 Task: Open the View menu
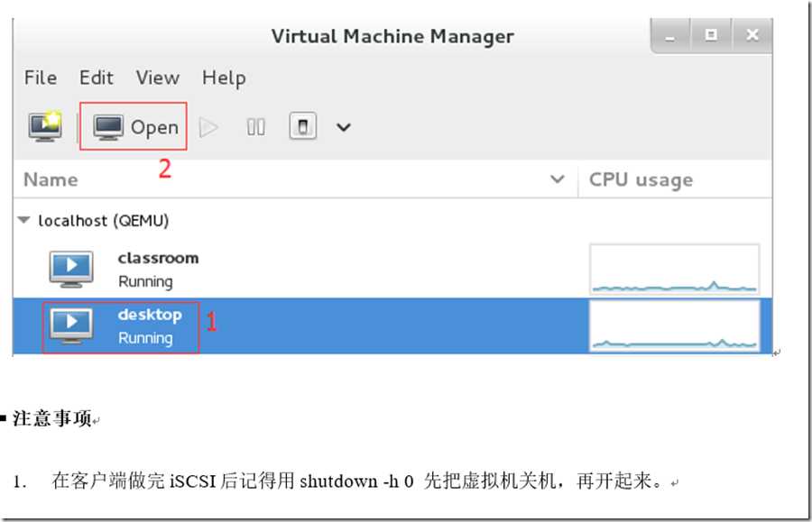click(157, 78)
